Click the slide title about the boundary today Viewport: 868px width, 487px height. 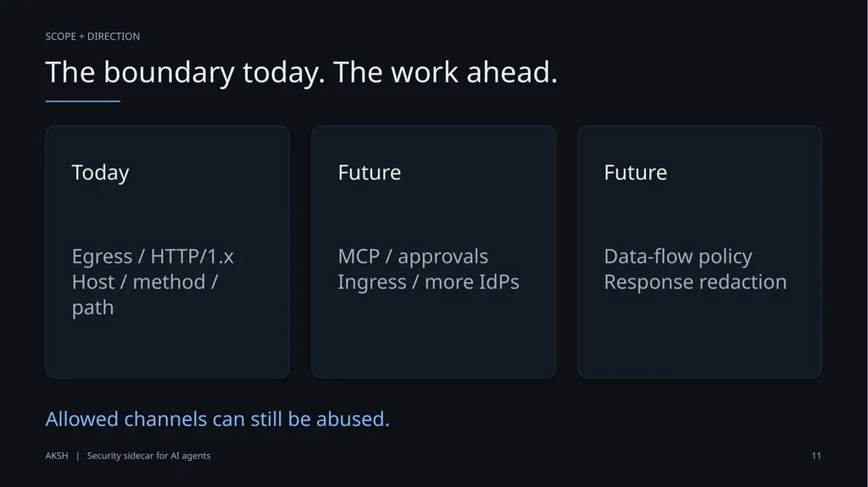(301, 73)
